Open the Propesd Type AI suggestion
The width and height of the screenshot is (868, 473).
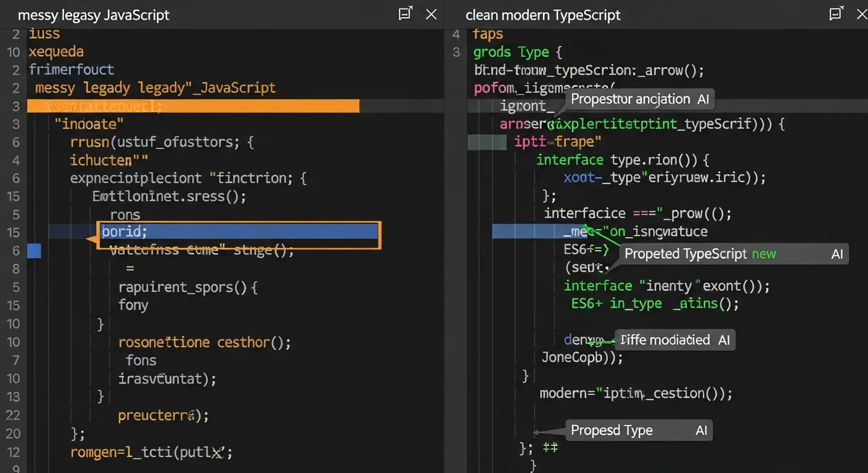point(639,431)
